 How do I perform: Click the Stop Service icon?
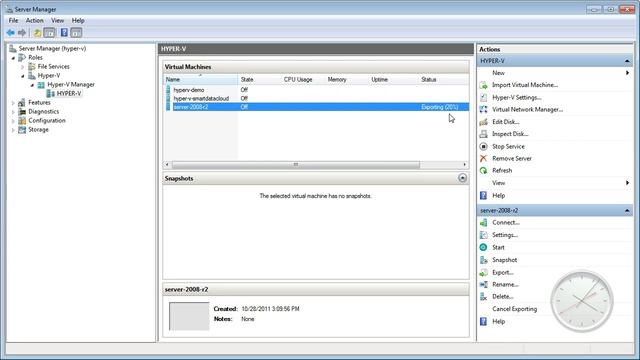pyautogui.click(x=484, y=146)
